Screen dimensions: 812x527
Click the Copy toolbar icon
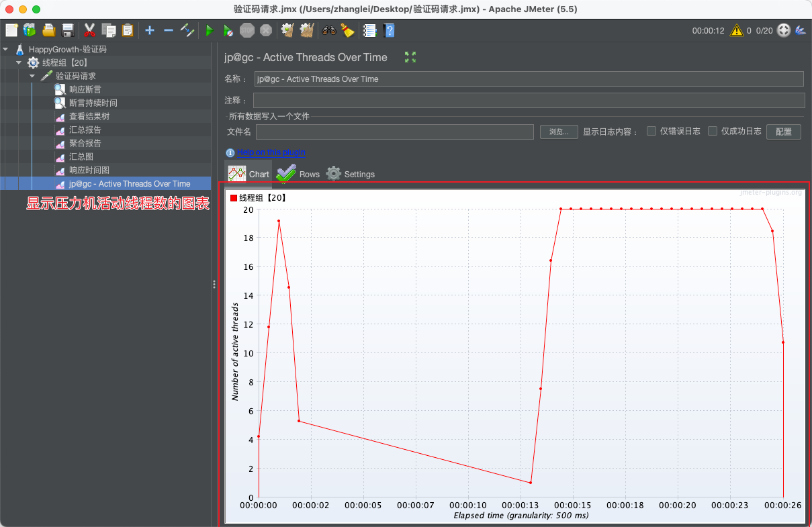(x=109, y=30)
